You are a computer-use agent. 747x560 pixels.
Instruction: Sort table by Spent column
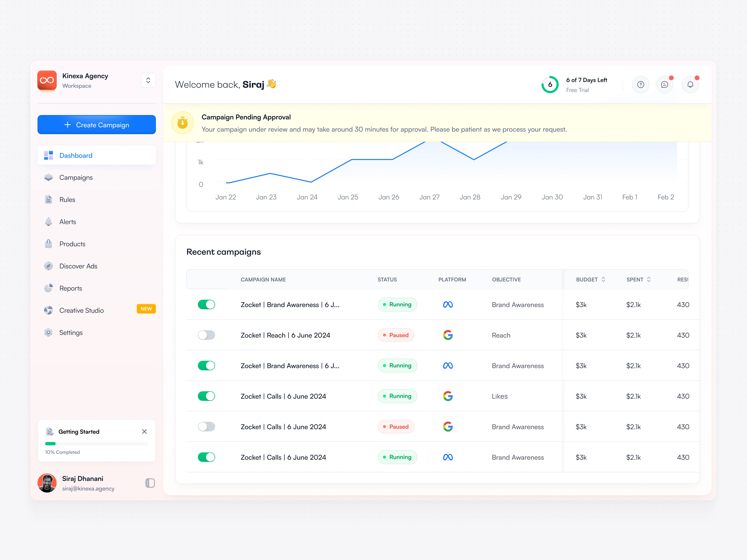(648, 279)
